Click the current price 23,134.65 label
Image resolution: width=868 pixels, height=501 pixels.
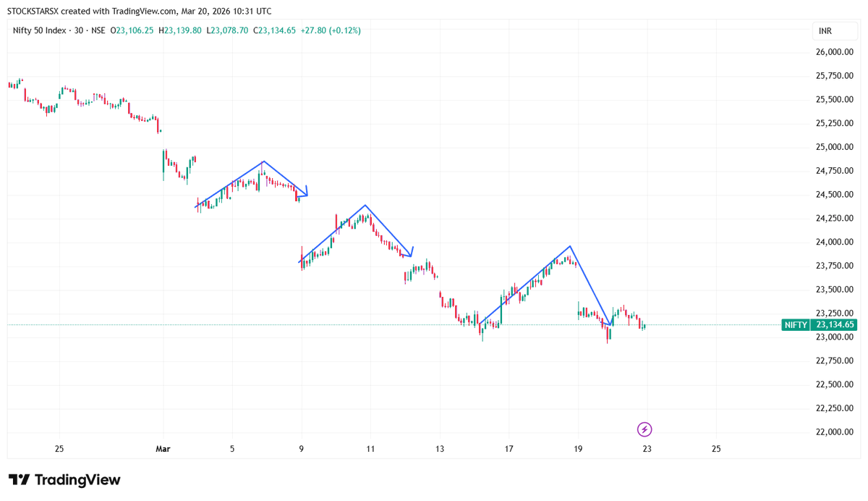(x=833, y=325)
